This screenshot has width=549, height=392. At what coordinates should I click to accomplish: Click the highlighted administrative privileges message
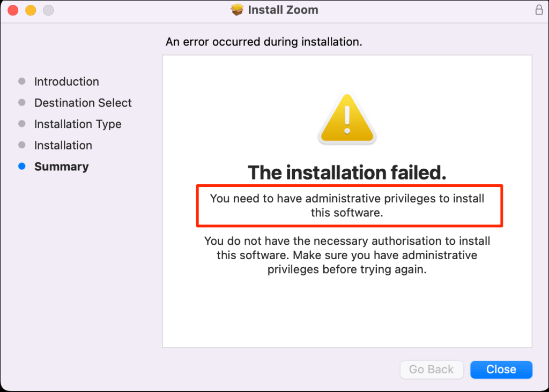(x=347, y=205)
